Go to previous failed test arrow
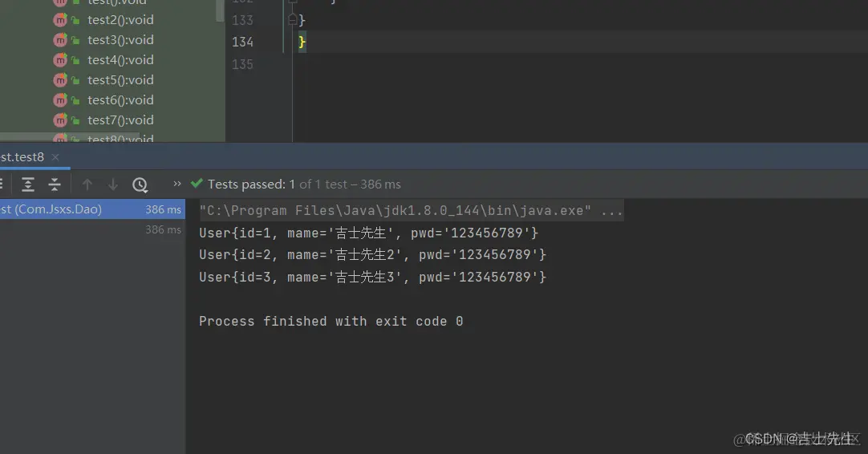Viewport: 868px width, 454px height. (87, 184)
